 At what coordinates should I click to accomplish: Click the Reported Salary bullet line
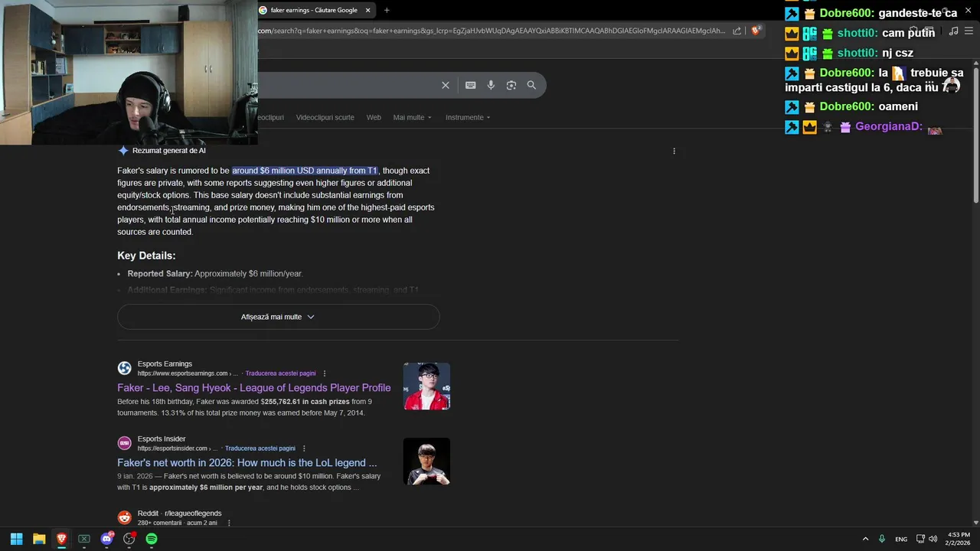(x=214, y=274)
